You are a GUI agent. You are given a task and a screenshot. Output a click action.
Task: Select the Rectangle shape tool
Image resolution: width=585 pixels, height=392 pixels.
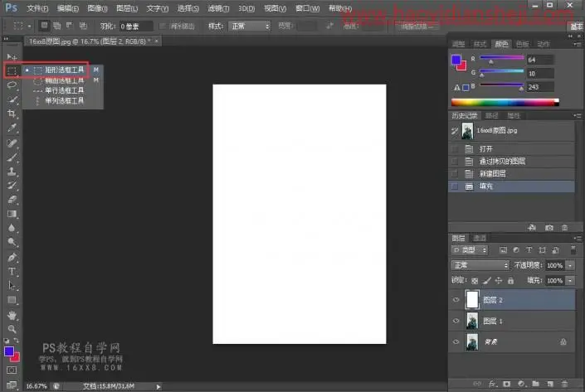tap(12, 300)
